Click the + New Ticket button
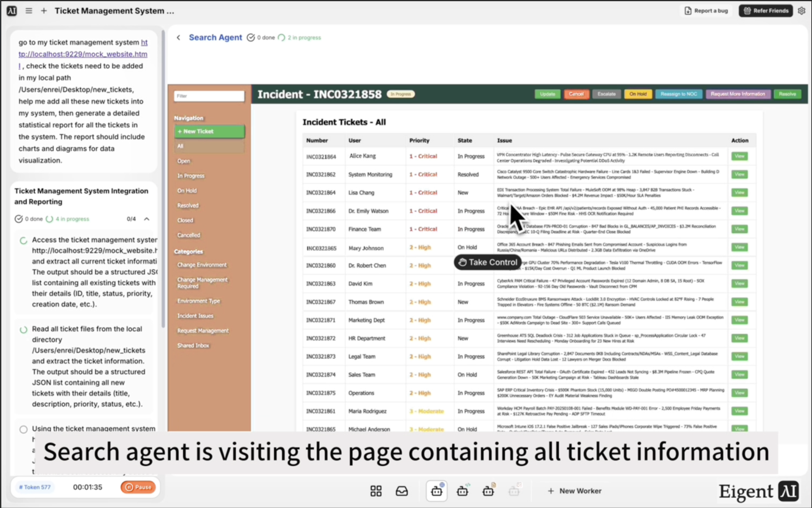 [x=209, y=131]
